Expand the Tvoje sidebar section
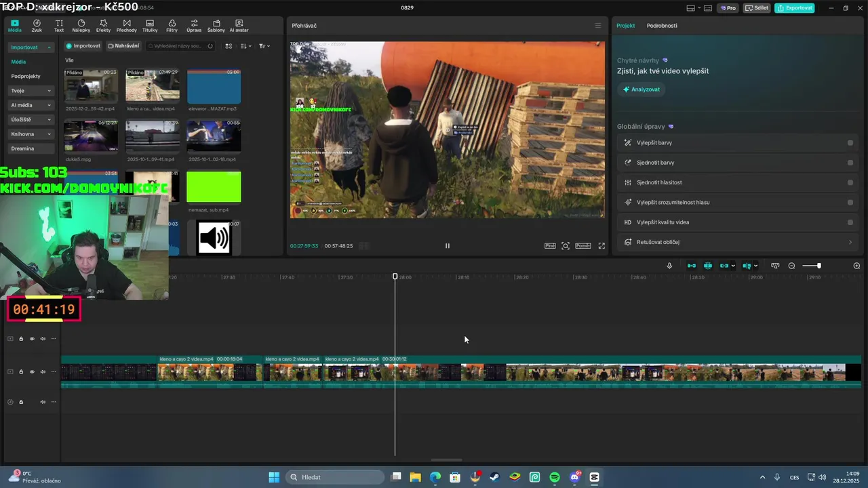The width and height of the screenshot is (868, 488). (49, 91)
